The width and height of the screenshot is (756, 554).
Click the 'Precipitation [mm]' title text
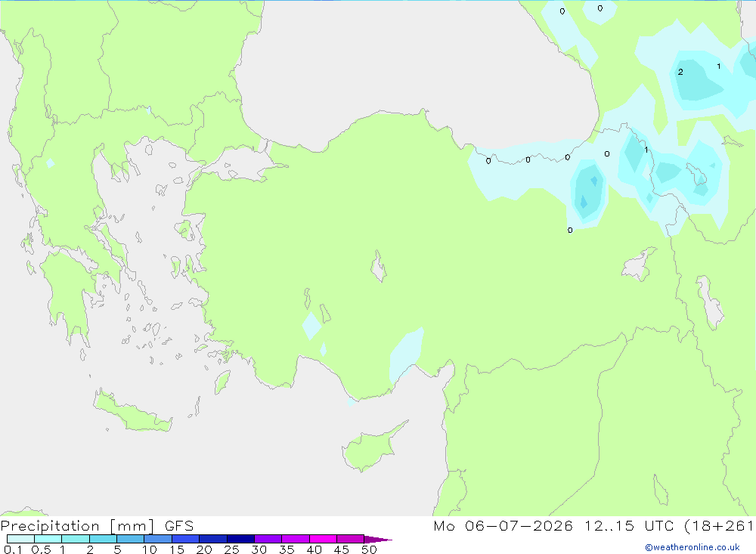pos(78,526)
